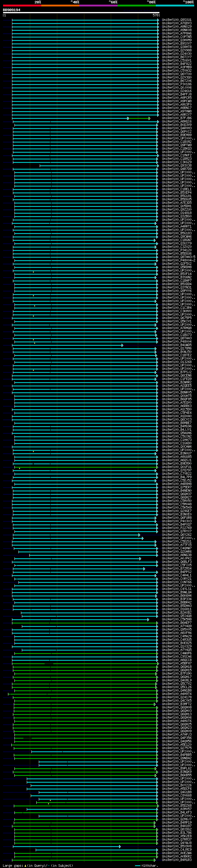Open hit UniRef100_C1MKF2
197x868 pixels.
tap(176, 155)
